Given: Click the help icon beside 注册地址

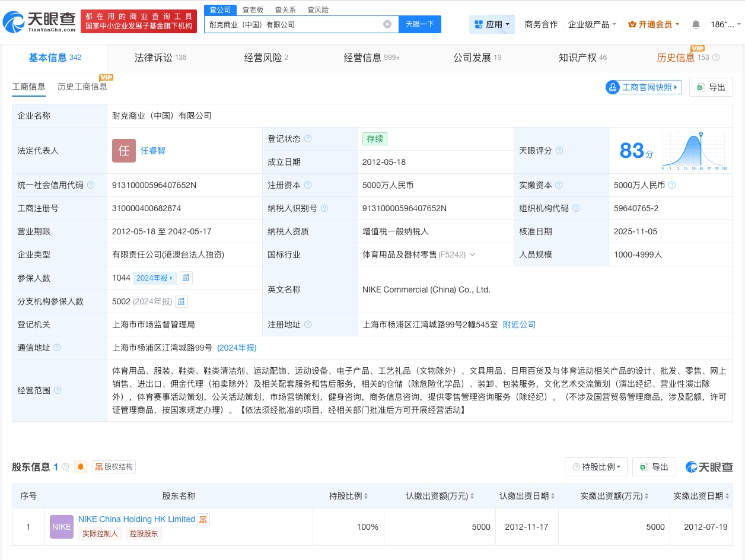Looking at the screenshot, I should coord(308,324).
